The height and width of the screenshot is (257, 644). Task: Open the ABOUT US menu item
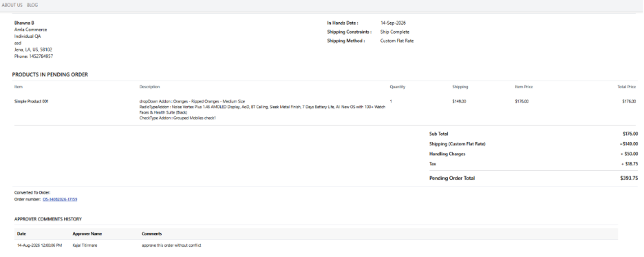click(x=12, y=5)
